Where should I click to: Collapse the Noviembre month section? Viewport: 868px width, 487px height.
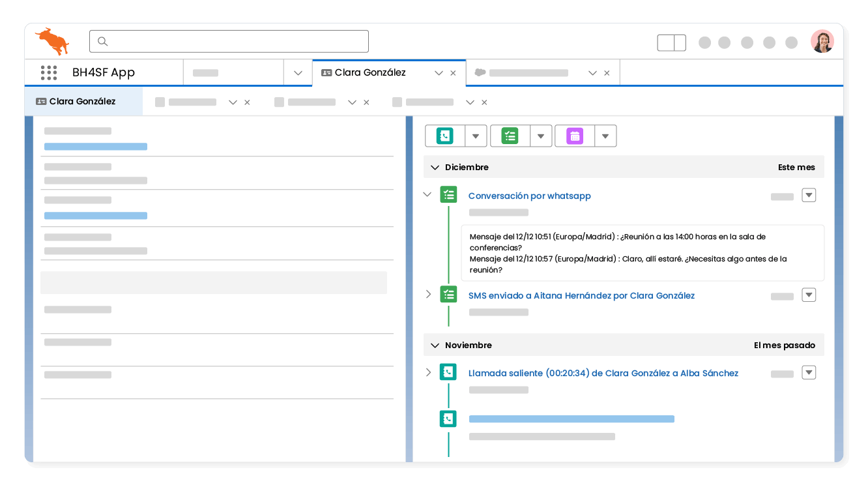(x=435, y=346)
